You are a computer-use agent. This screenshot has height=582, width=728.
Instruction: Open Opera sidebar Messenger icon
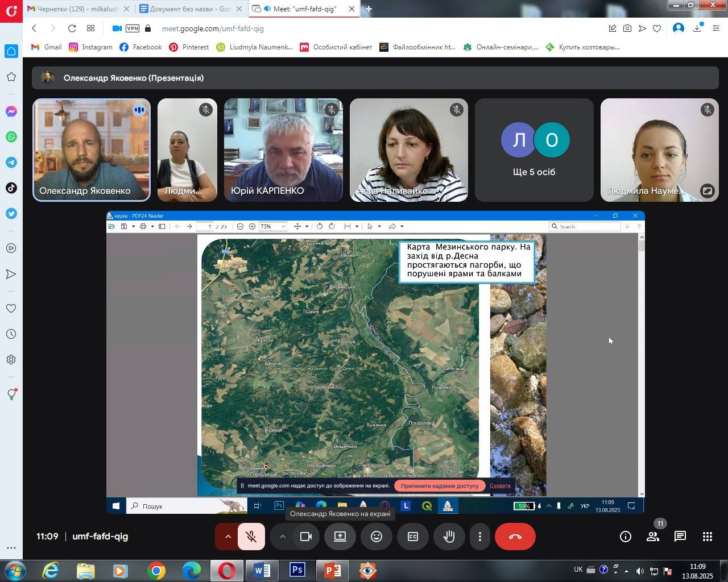(11, 111)
